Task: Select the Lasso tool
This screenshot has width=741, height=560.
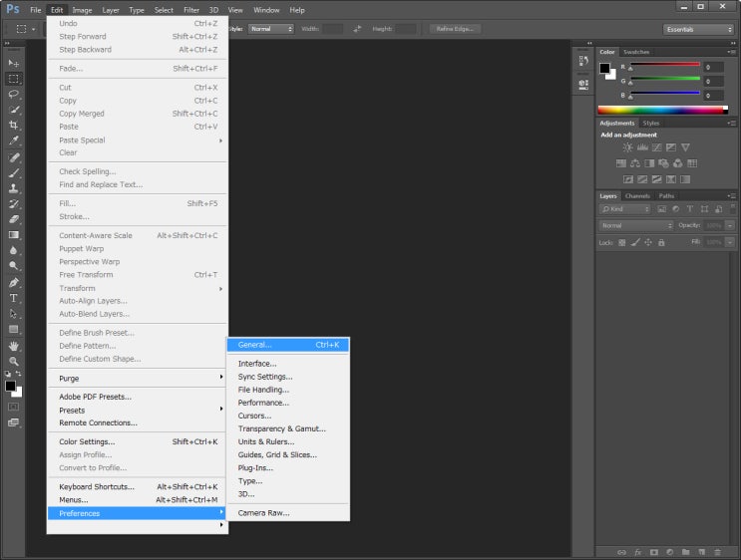Action: pyautogui.click(x=14, y=94)
